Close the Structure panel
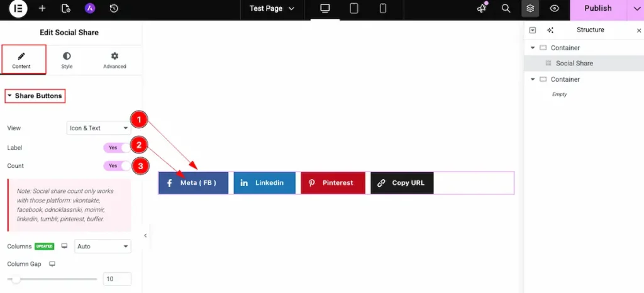The image size is (644, 293). coord(639,30)
